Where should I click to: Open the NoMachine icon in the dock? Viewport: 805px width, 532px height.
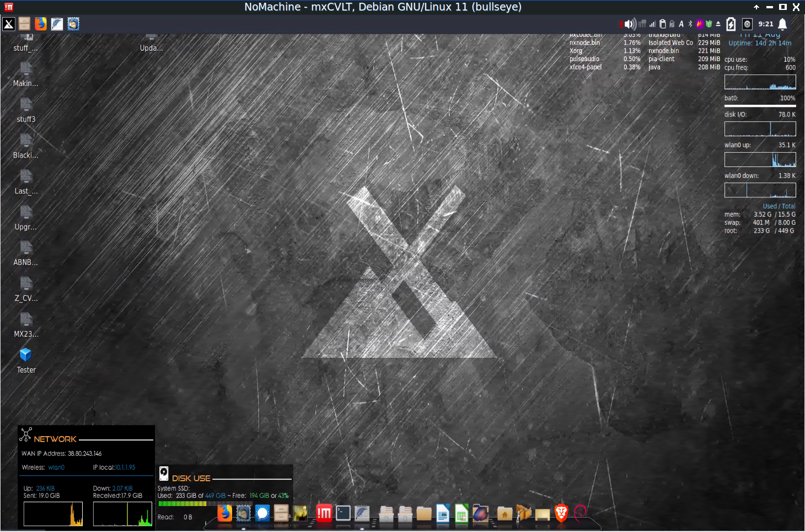coord(324,514)
